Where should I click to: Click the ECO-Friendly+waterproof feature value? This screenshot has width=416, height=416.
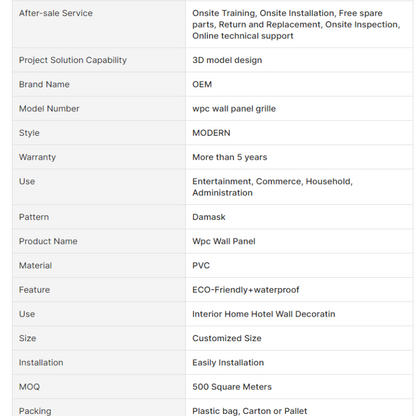(x=246, y=290)
